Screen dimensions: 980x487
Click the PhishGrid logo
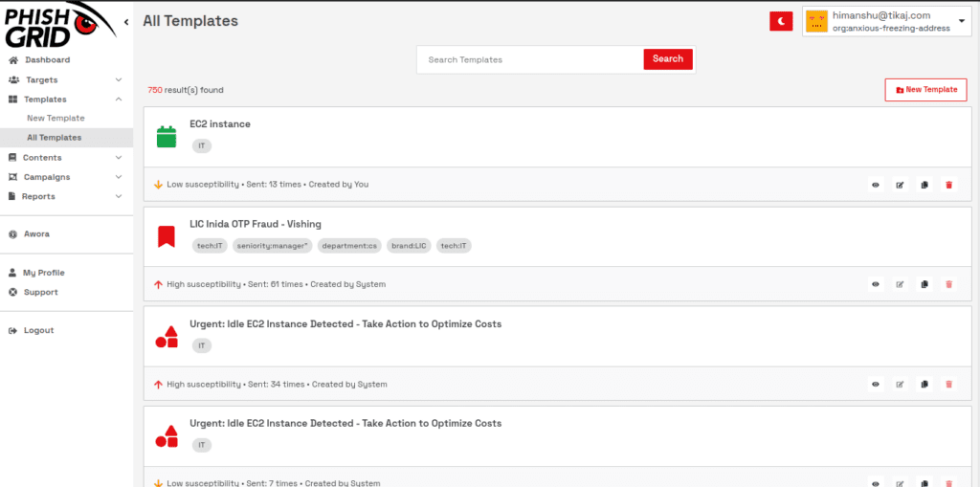tap(60, 25)
